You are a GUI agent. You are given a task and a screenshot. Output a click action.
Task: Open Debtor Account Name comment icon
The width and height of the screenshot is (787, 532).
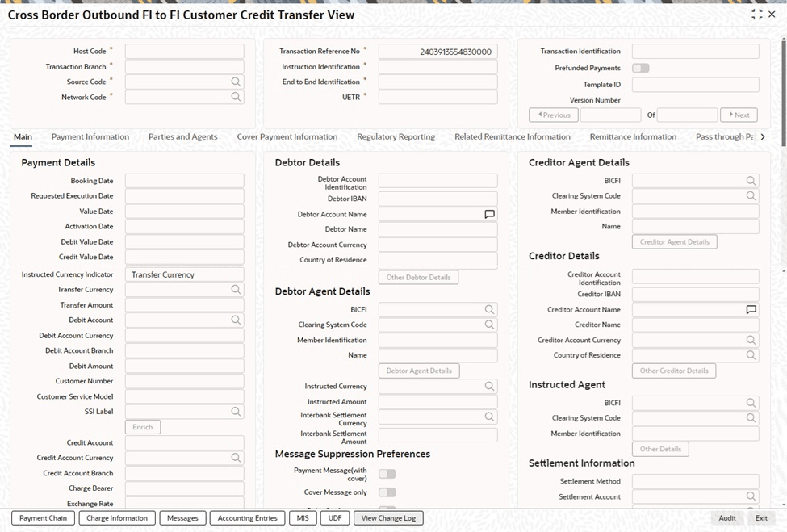click(489, 214)
